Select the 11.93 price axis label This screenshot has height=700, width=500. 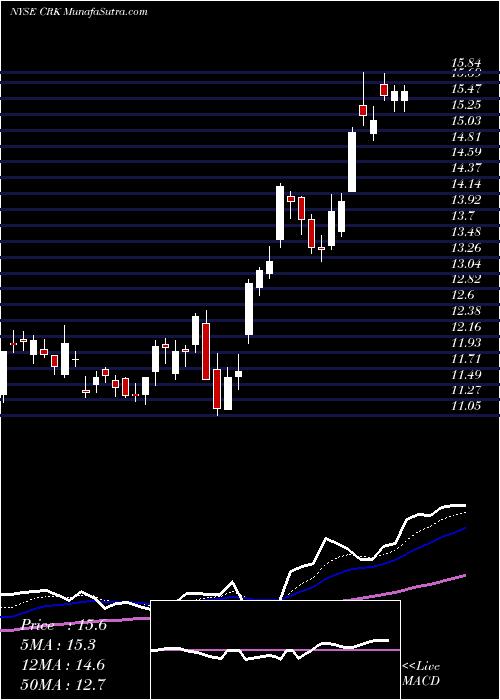tap(465, 343)
